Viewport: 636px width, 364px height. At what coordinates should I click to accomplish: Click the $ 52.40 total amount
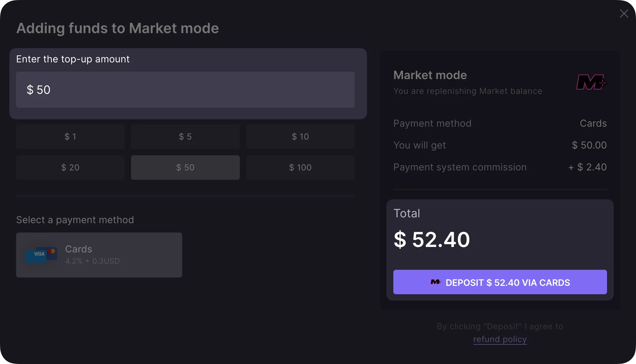coord(432,240)
